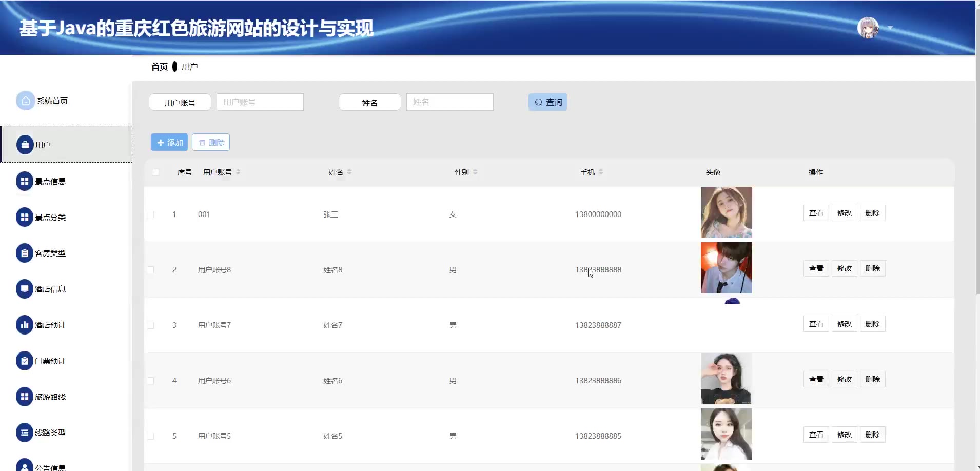Image resolution: width=980 pixels, height=471 pixels.
Task: Click the 系统首页 home icon in sidebar
Action: pos(25,101)
